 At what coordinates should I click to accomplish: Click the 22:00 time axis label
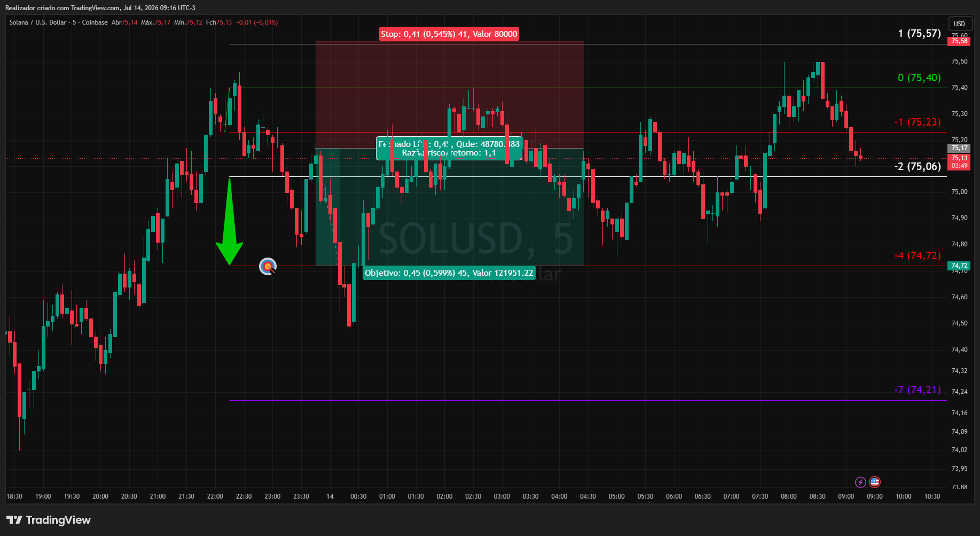pyautogui.click(x=215, y=496)
